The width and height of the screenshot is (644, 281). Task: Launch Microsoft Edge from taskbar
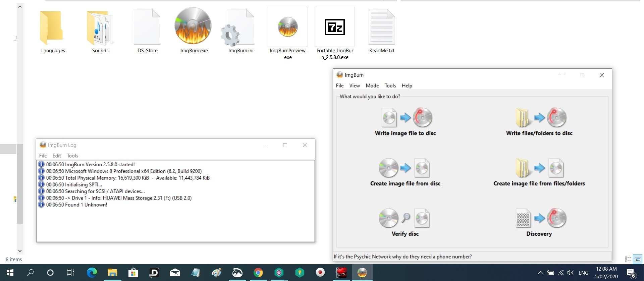(x=92, y=273)
